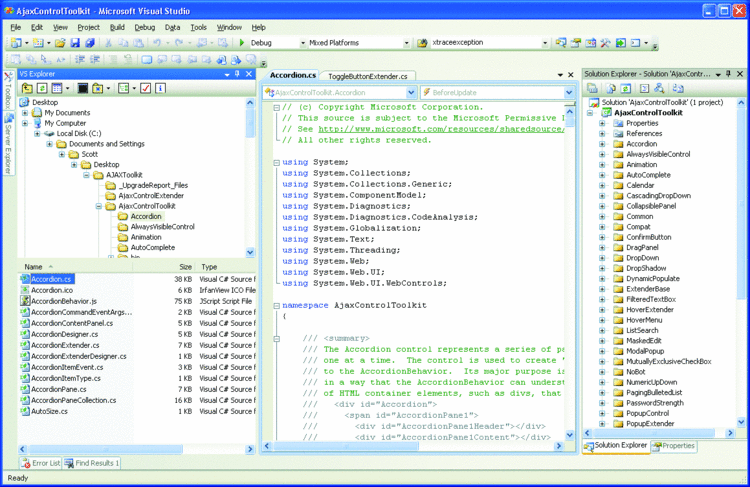This screenshot has height=487, width=750.
Task: Expand the Properties node in Solution Explorer
Action: pyautogui.click(x=602, y=123)
